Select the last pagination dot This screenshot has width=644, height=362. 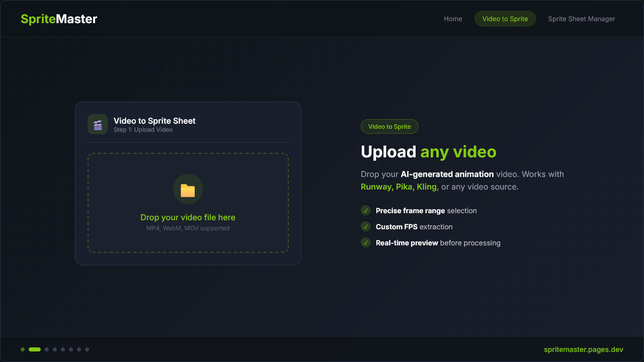[x=87, y=349]
